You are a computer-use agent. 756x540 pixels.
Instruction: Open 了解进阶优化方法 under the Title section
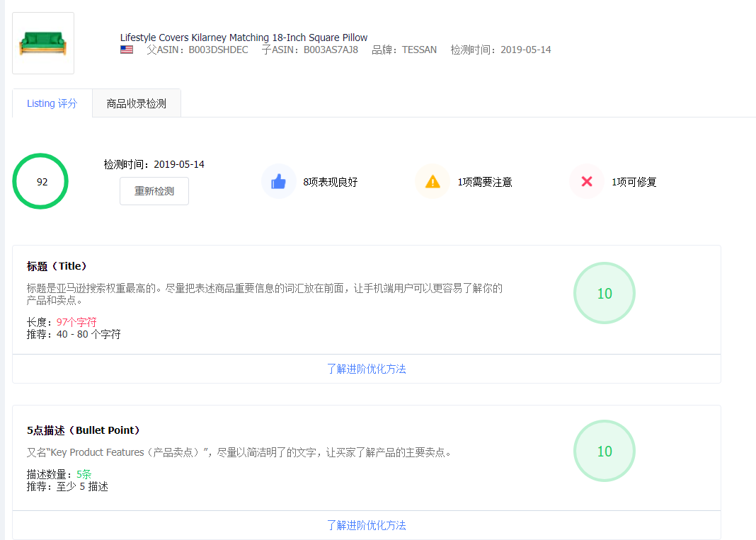pos(366,369)
